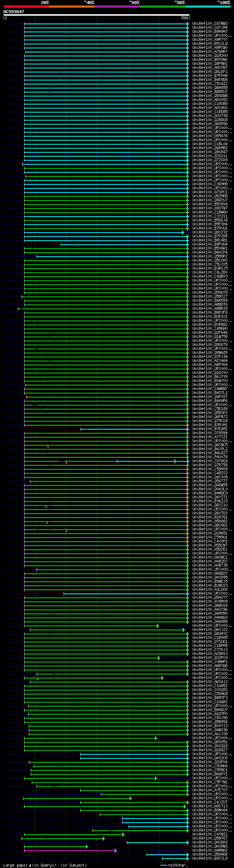Open hit UniRef100_C6T8G9

pyautogui.click(x=210, y=461)
